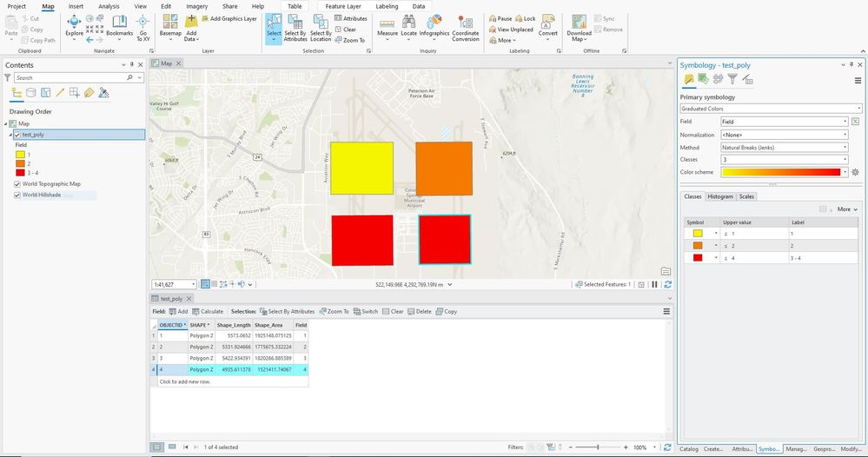Open the coordinate display units dropdown
This screenshot has width=868, height=457.
tap(449, 284)
